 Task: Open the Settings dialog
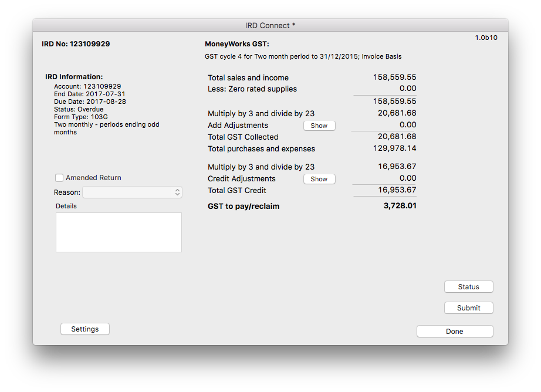click(85, 329)
